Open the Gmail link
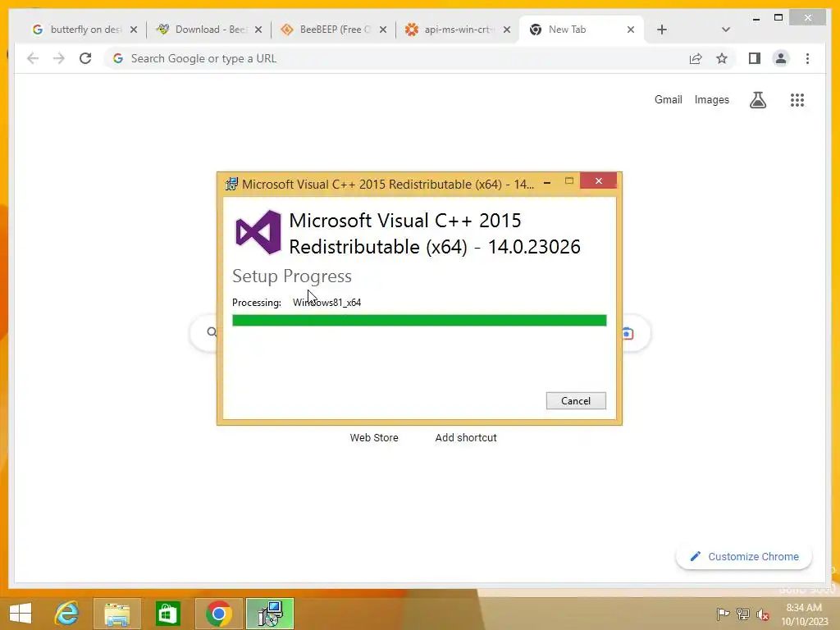 [668, 99]
